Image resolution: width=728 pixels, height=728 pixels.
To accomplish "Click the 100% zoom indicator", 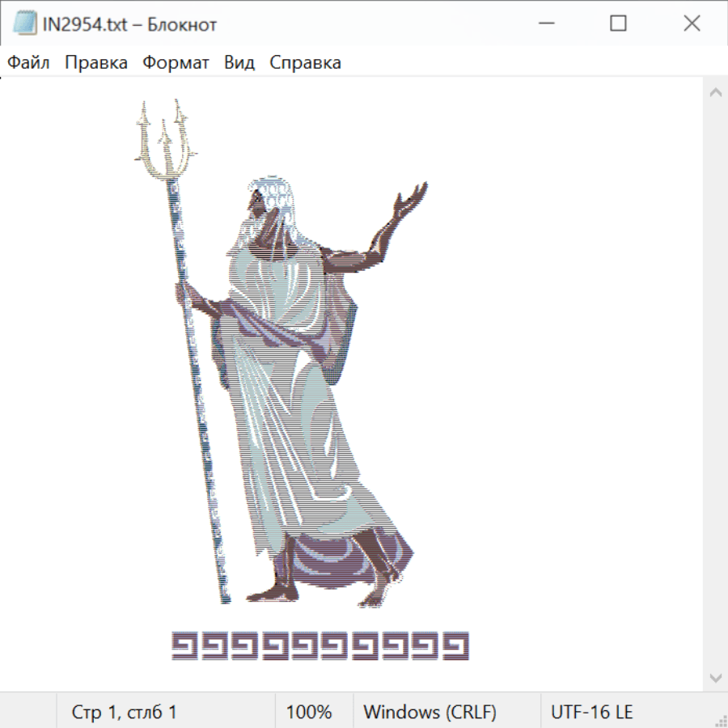I will click(309, 713).
